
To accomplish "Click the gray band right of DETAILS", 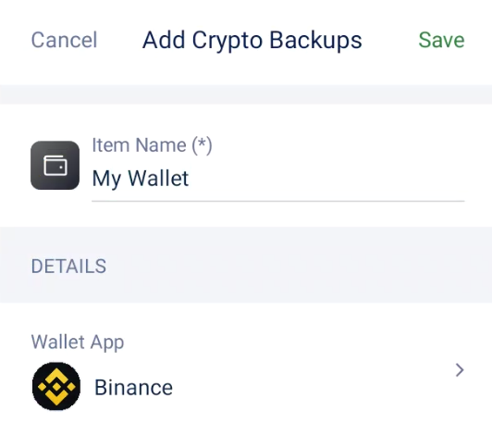I will point(298,266).
